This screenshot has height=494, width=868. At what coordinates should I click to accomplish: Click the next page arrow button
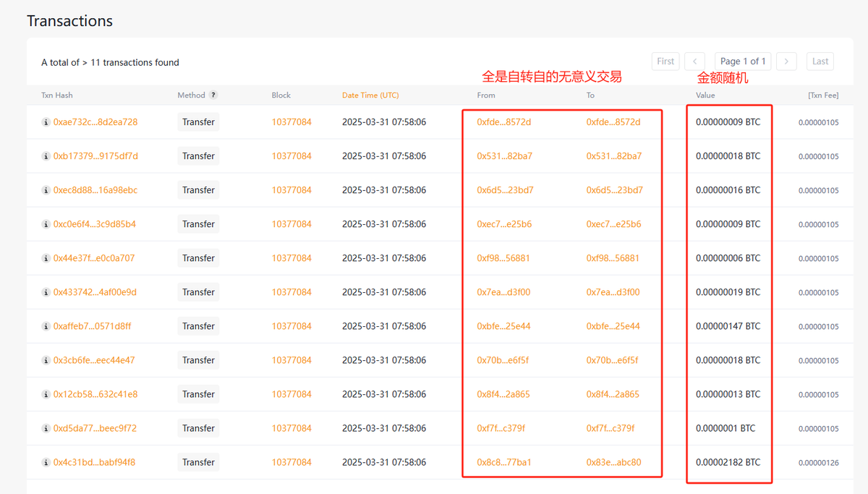tap(786, 61)
